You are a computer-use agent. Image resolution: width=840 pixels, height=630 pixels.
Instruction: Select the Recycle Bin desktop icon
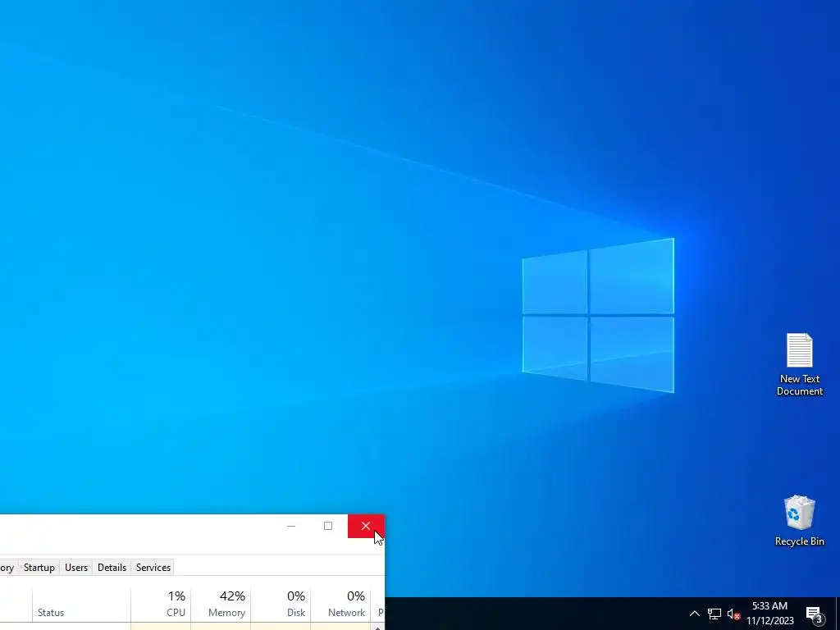(x=799, y=520)
